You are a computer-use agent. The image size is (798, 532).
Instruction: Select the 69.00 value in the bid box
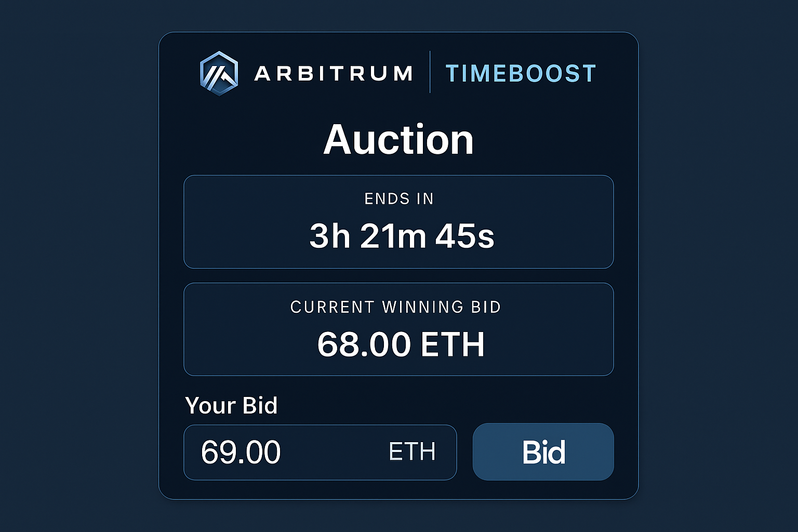click(240, 451)
